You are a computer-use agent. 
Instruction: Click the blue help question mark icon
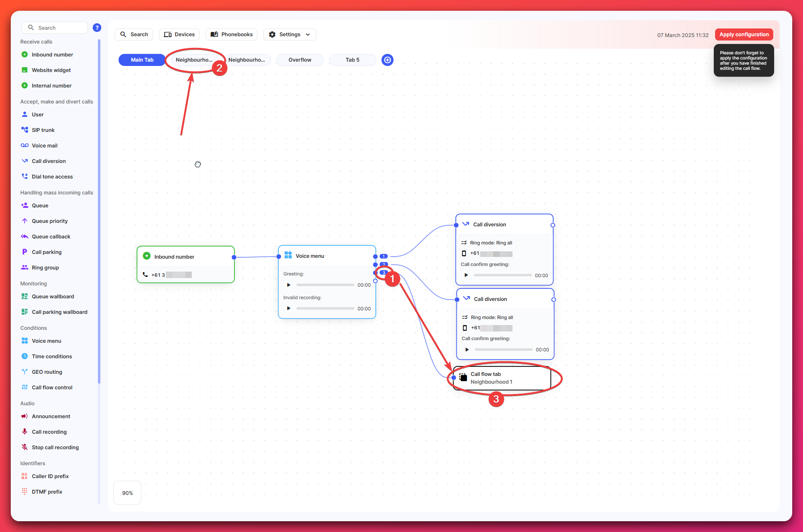97,28
